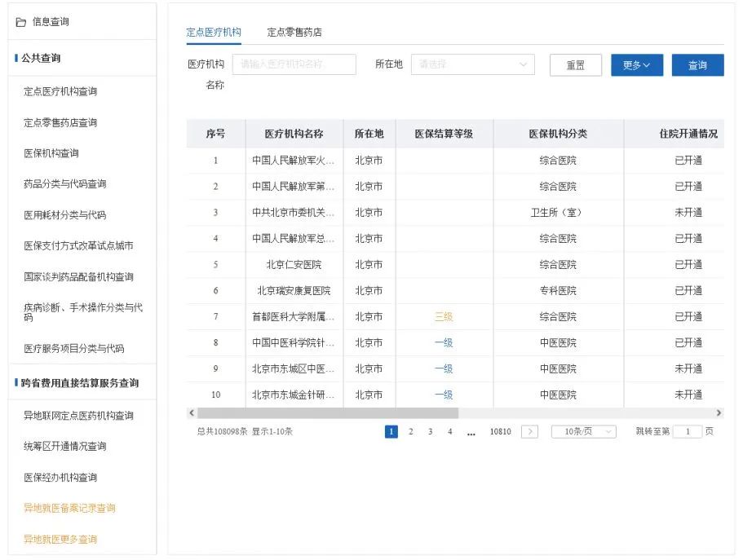Click the horizontal scrollbar left arrow
This screenshot has width=743, height=560.
(192, 412)
